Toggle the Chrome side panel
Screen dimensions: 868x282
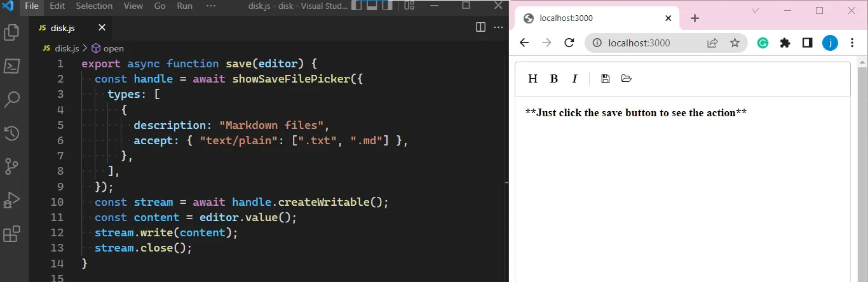[807, 43]
